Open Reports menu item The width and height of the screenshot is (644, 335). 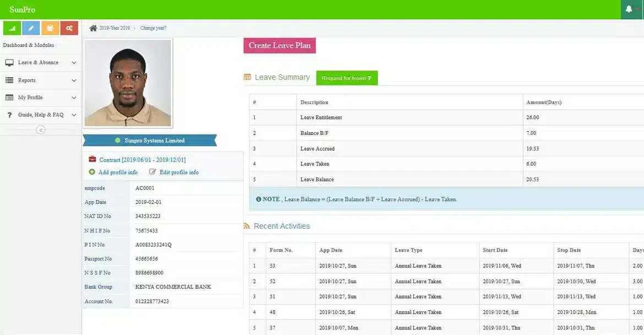41,80
